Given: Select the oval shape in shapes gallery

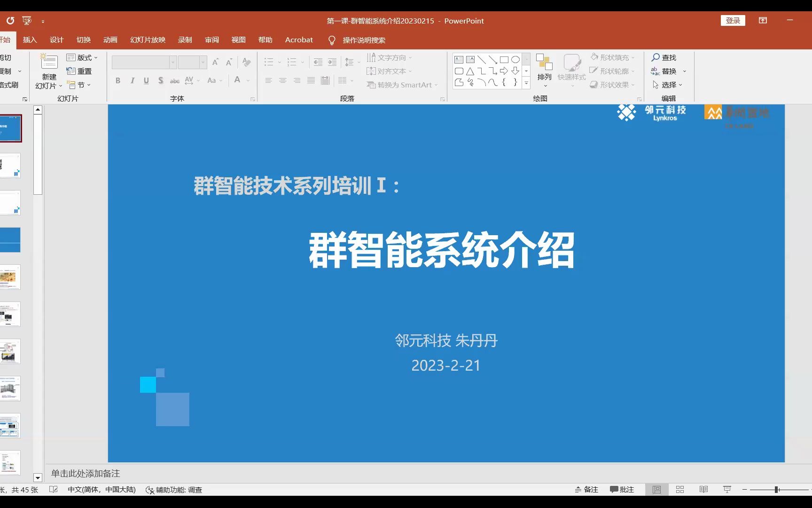Looking at the screenshot, I should [x=515, y=59].
